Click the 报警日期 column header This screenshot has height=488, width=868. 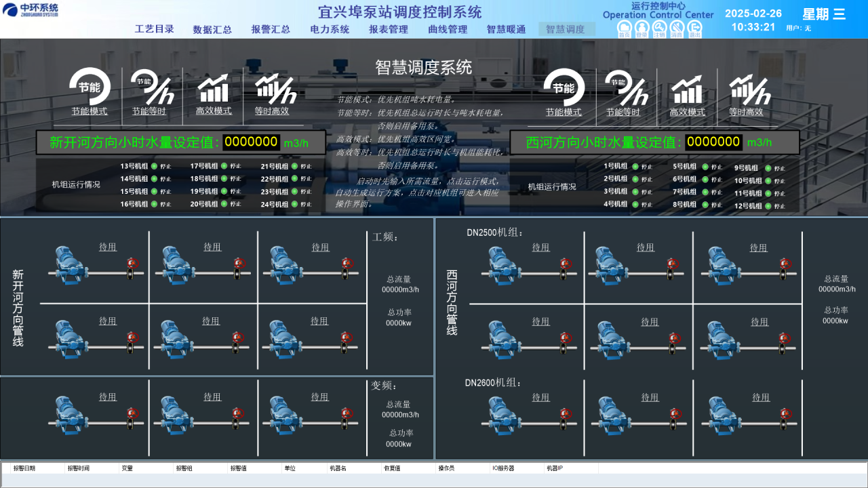[24, 468]
